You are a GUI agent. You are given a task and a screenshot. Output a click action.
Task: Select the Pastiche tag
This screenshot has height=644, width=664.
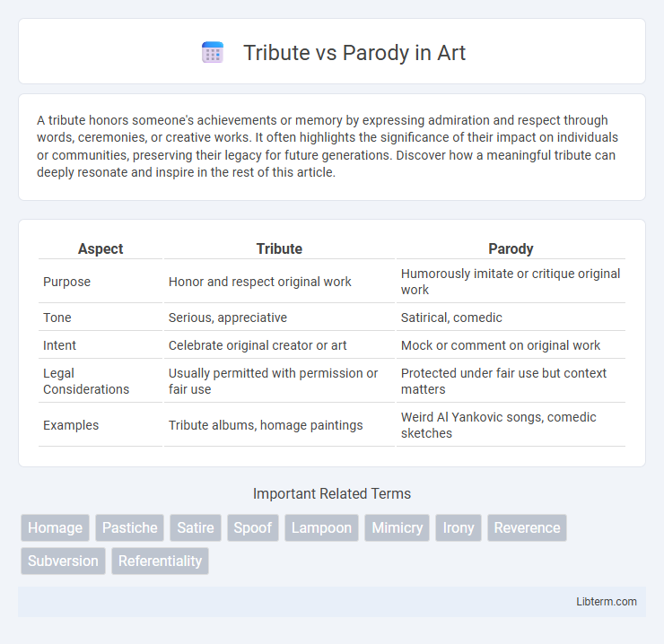[129, 527]
